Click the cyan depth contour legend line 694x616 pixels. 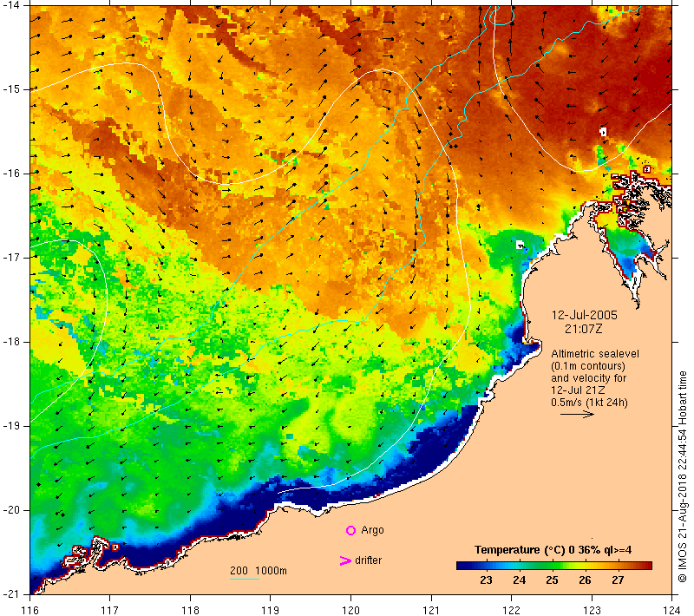coord(245,579)
